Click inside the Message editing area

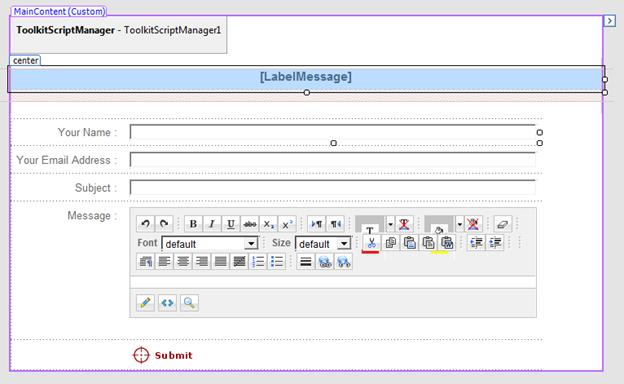tap(333, 282)
